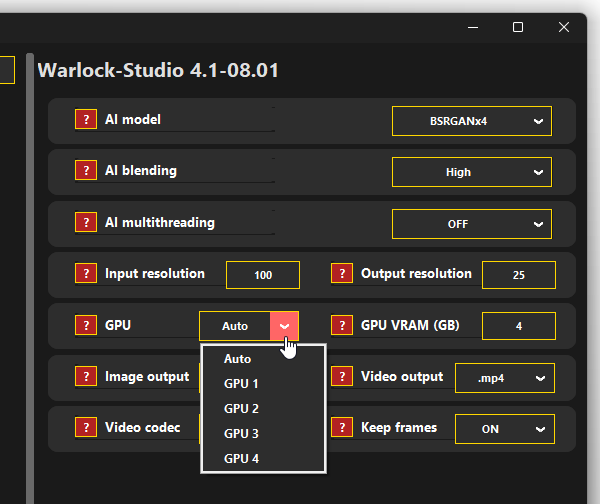Image resolution: width=600 pixels, height=504 pixels.
Task: Click Input resolution field showing 100
Action: pos(263,275)
